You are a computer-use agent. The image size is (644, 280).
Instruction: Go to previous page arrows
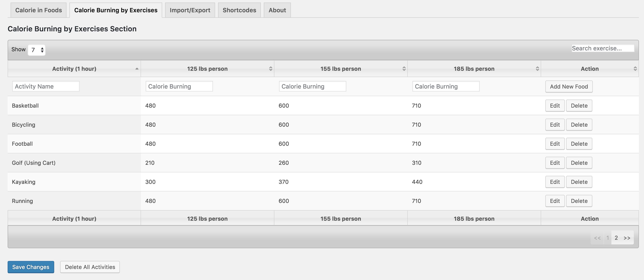597,238
